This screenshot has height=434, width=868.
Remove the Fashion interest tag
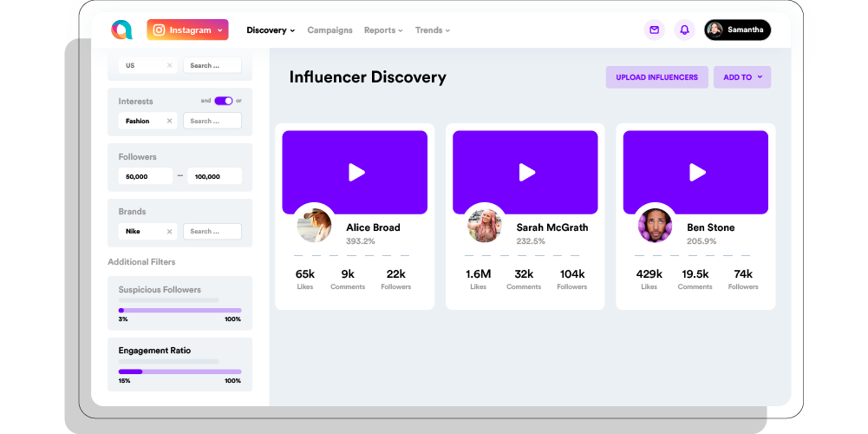pos(169,121)
